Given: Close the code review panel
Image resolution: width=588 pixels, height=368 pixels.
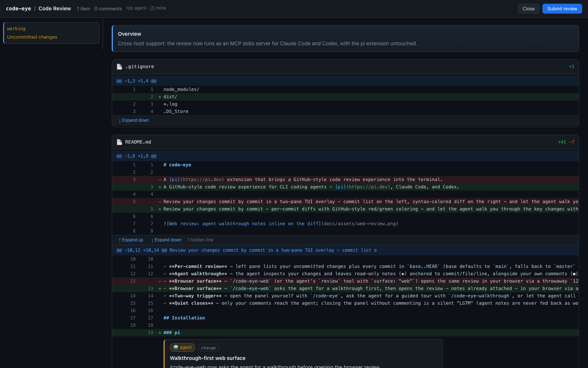Looking at the screenshot, I should (x=528, y=8).
